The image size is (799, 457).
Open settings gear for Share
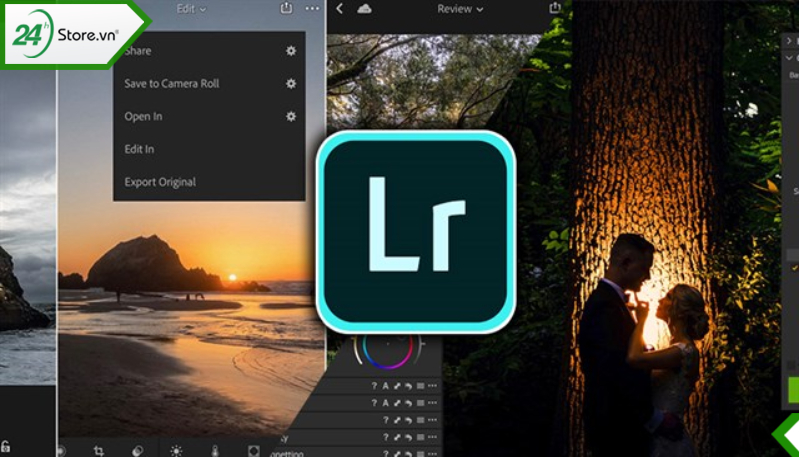[291, 50]
